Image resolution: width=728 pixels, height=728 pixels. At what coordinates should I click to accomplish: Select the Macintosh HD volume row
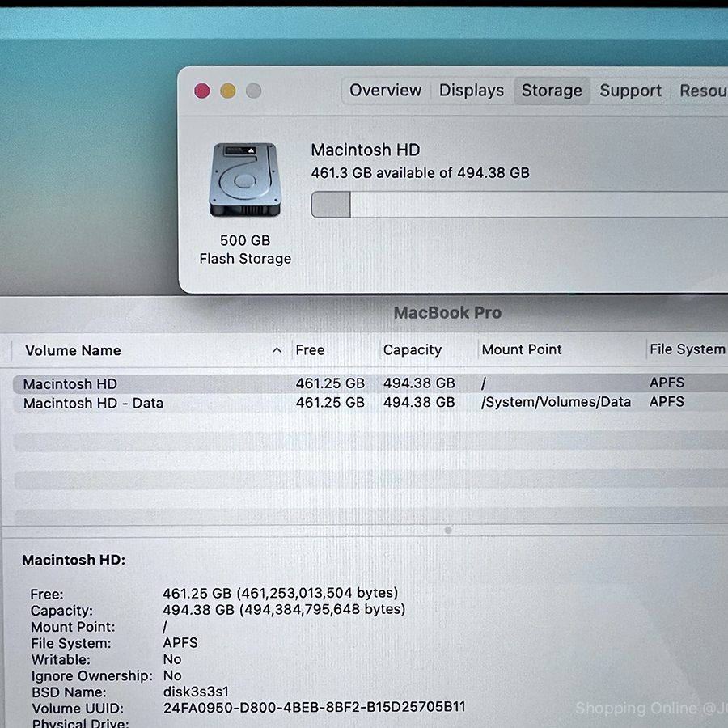point(370,383)
